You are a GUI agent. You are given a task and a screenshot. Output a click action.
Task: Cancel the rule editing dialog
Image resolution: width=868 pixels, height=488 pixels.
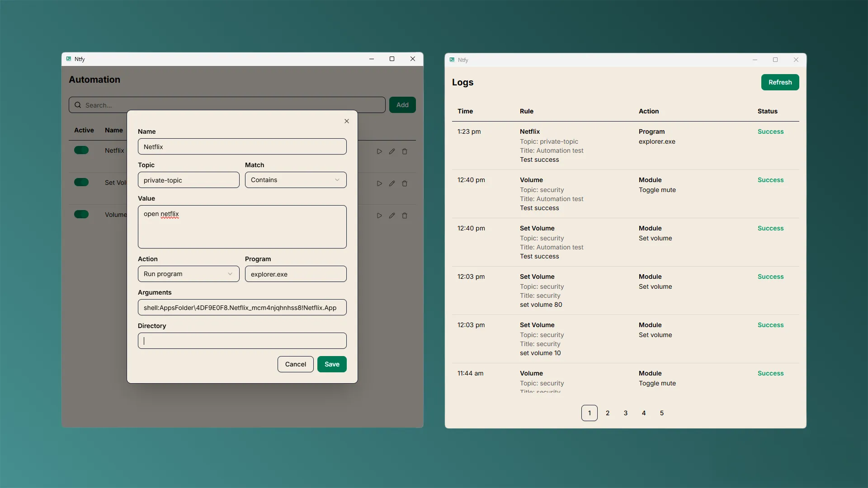click(296, 364)
